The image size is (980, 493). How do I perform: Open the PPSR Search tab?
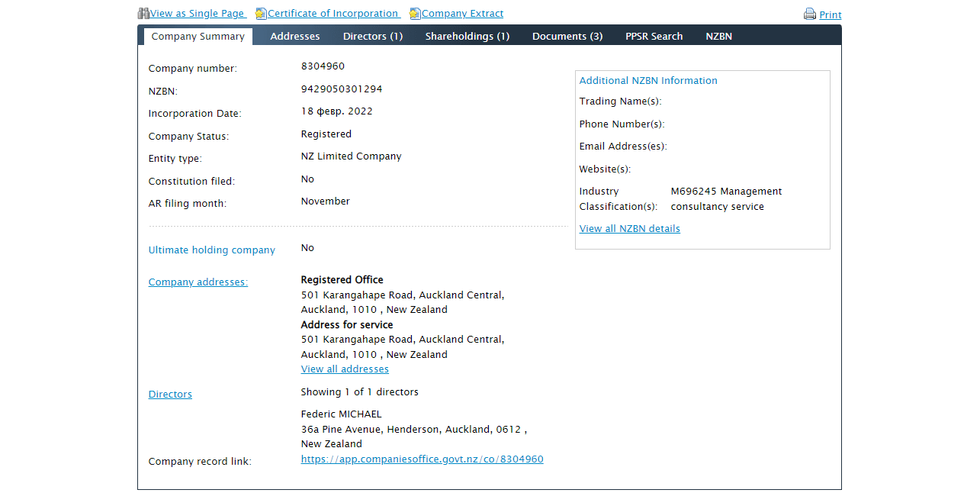point(654,37)
